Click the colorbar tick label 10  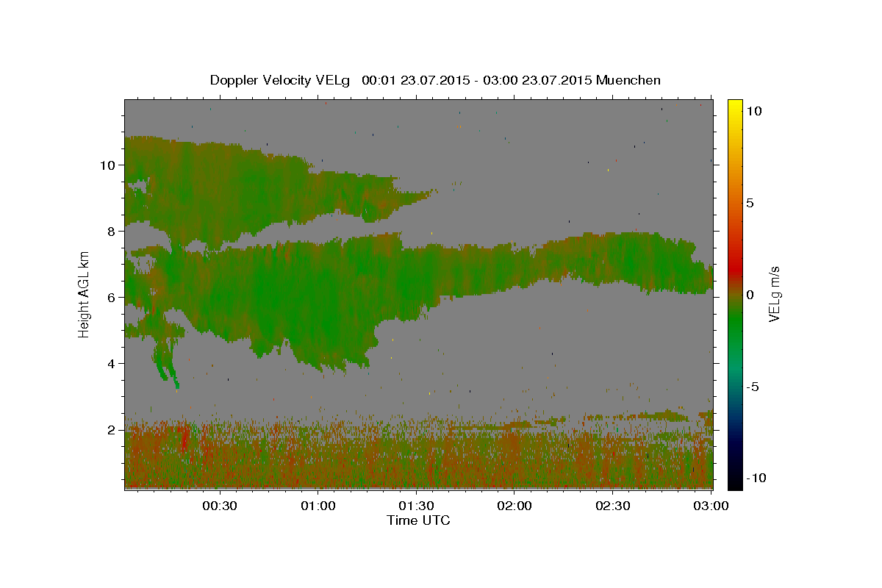coord(754,110)
